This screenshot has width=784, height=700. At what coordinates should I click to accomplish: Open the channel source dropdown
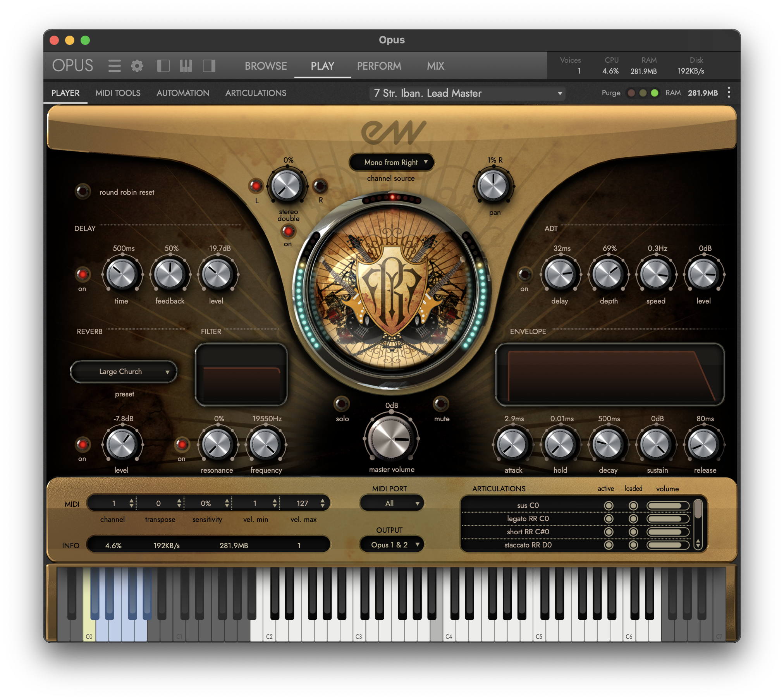391,162
